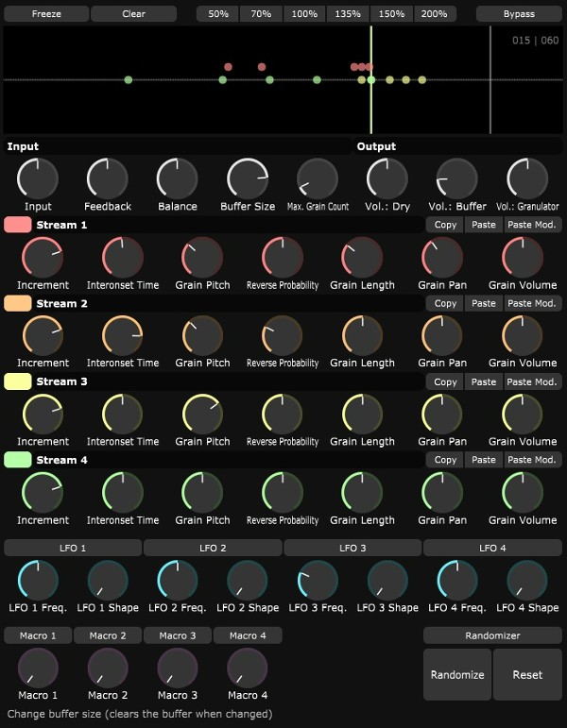Viewport: 567px width, 728px height.
Task: Click the Buffer Size knob
Action: [248, 178]
